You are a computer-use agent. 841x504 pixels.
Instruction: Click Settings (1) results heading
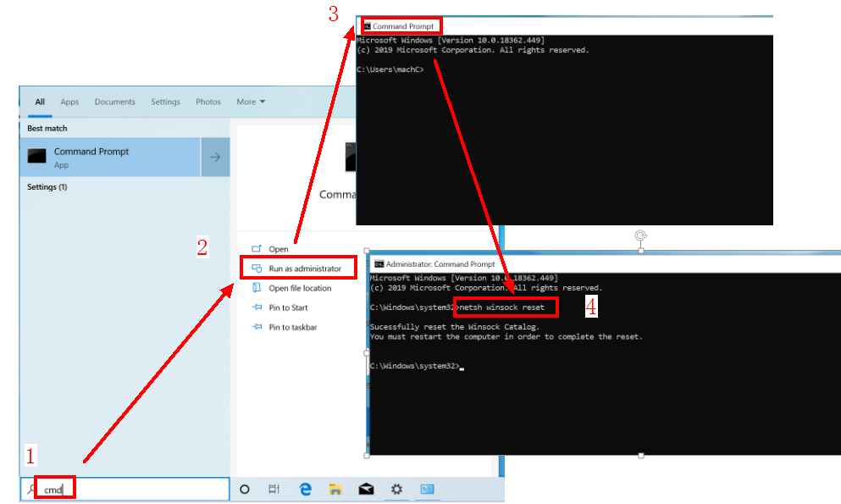coord(47,186)
